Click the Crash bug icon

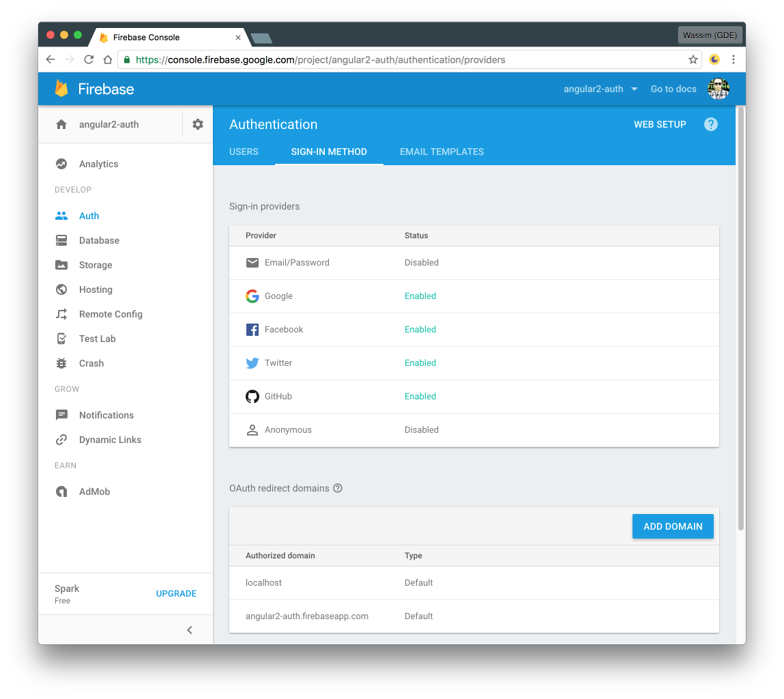coord(61,362)
